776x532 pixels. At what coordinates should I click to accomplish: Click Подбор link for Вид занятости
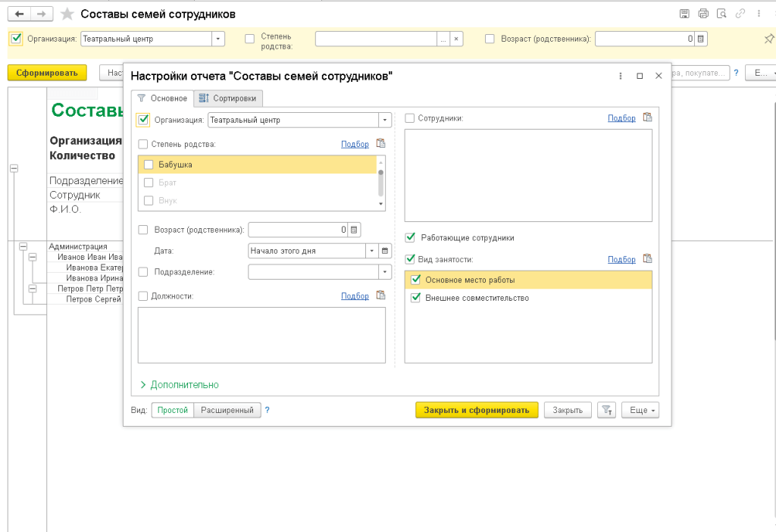point(621,259)
